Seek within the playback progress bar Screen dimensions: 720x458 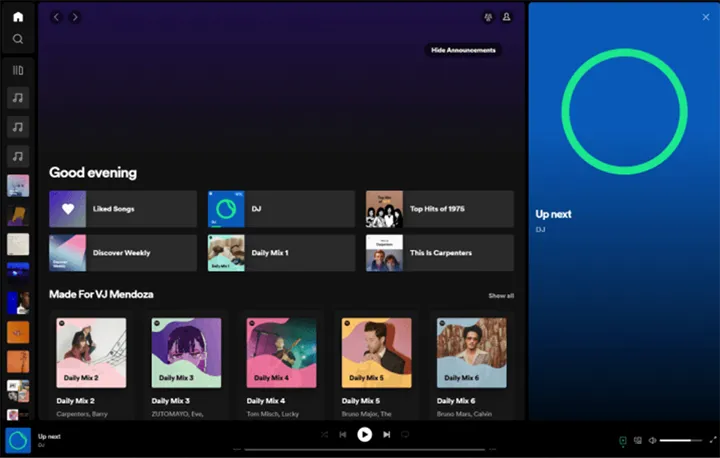[x=365, y=449]
